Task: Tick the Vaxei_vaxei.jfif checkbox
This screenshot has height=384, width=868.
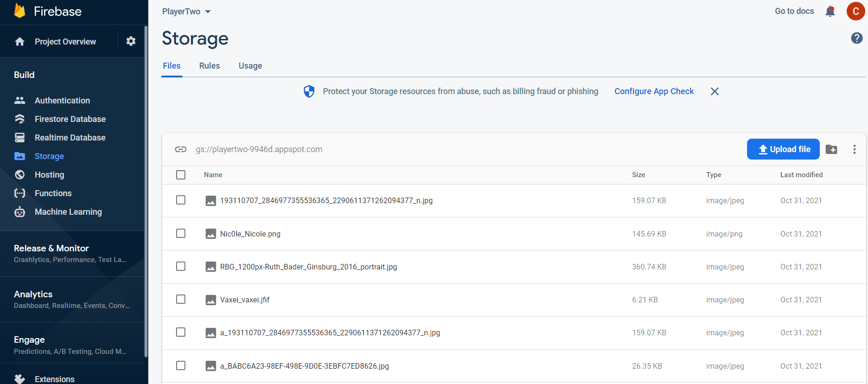Action: coord(181,299)
